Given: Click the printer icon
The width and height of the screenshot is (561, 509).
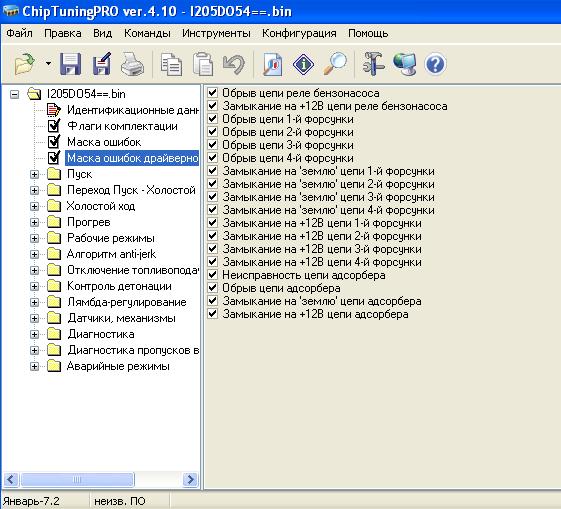Looking at the screenshot, I should click(132, 64).
